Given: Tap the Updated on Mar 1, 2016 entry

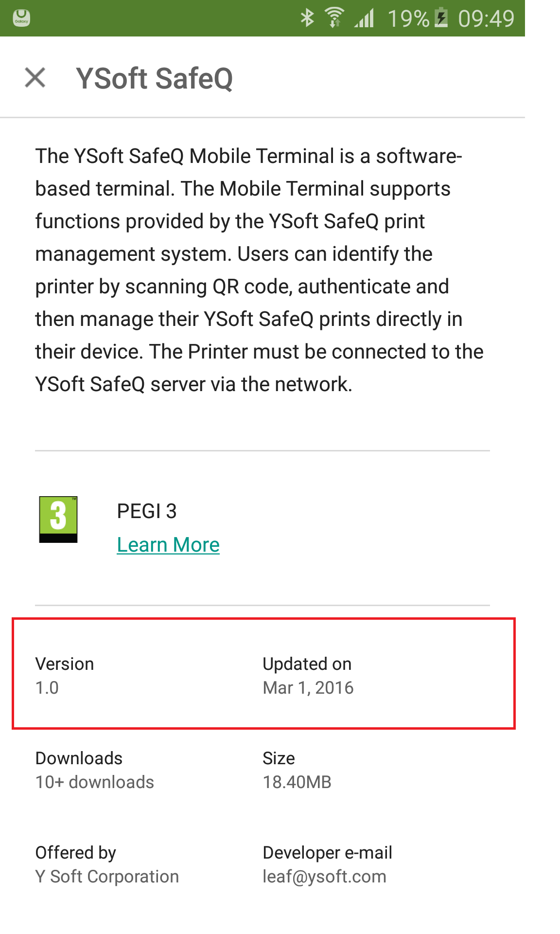Looking at the screenshot, I should point(308,676).
